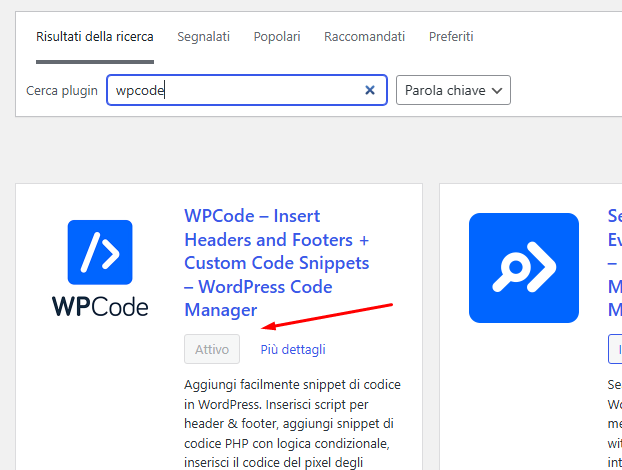
Task: Open the blue search-arrow plugin icon
Action: click(x=524, y=268)
